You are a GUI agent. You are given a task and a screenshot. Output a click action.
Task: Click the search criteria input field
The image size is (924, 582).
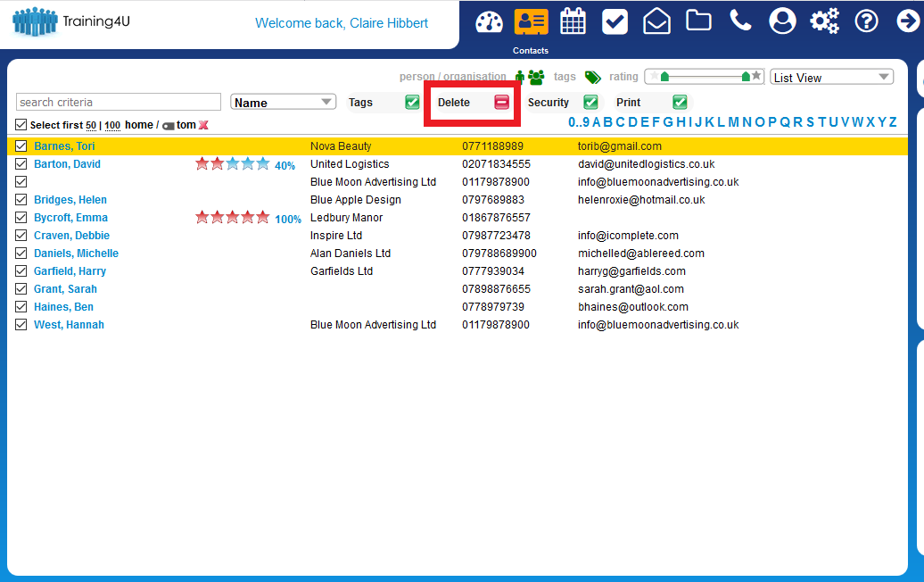point(119,102)
